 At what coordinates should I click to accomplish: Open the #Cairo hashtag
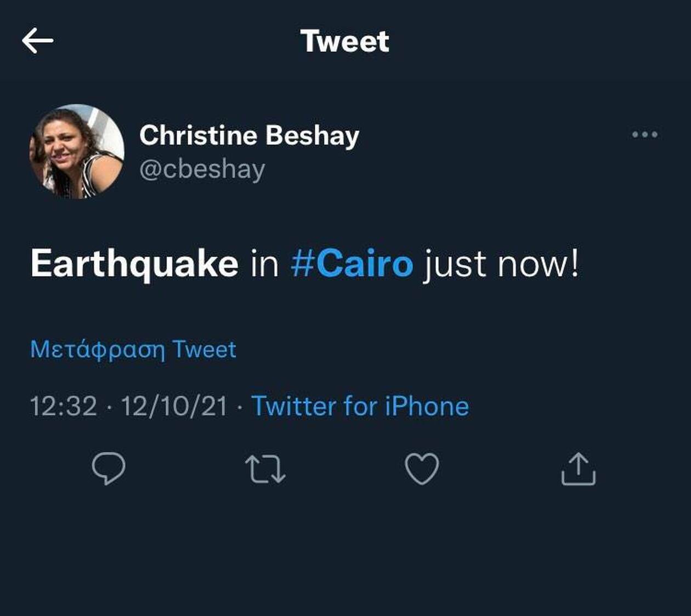[x=352, y=264]
